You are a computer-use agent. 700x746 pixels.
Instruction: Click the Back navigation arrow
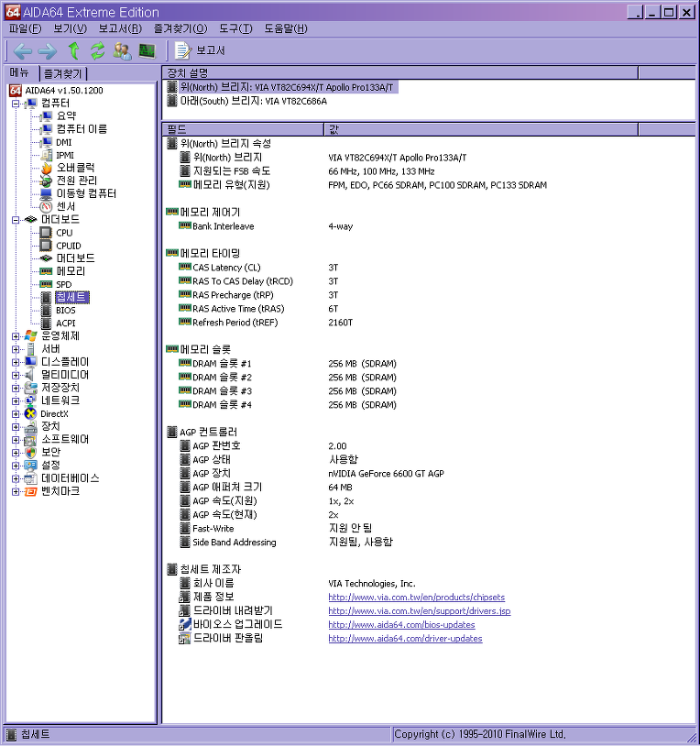tap(23, 50)
